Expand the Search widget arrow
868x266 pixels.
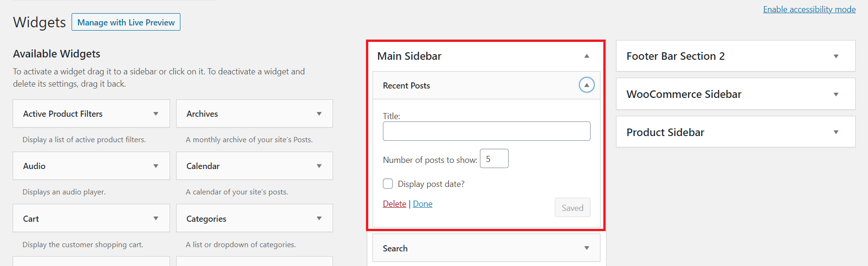coord(587,248)
